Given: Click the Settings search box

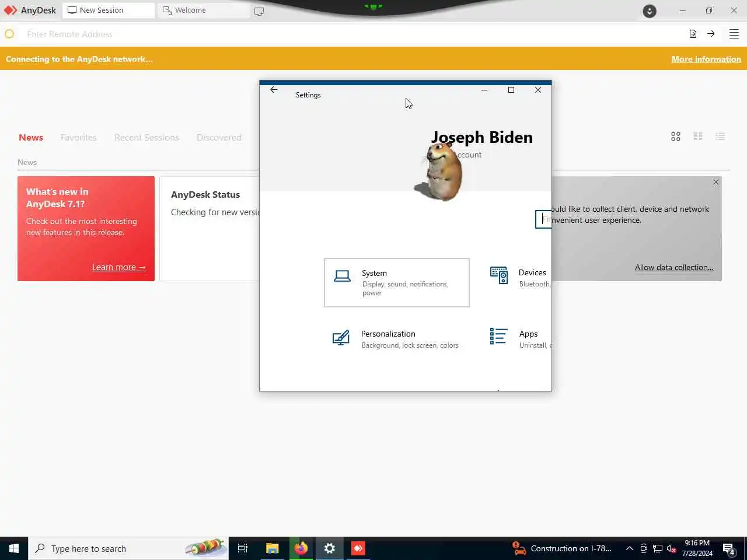Looking at the screenshot, I should click(543, 219).
